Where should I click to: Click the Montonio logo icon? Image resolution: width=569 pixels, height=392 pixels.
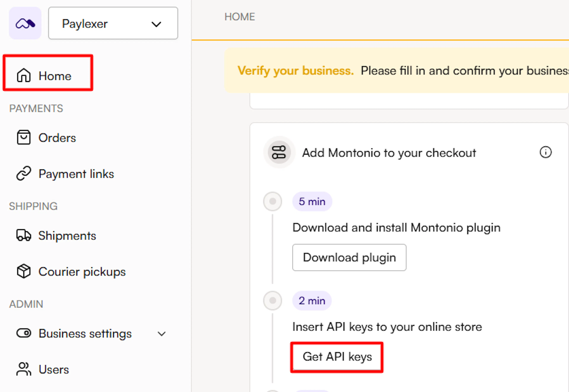(25, 23)
